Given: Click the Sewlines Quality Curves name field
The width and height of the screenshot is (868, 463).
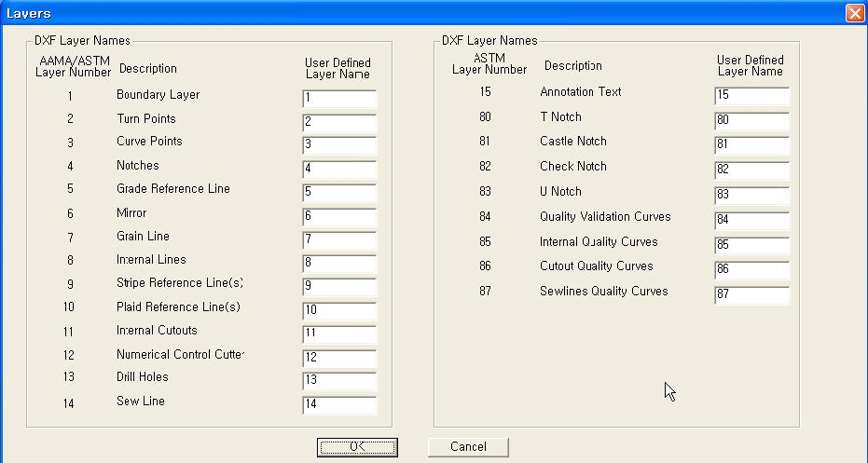Looking at the screenshot, I should tap(751, 295).
